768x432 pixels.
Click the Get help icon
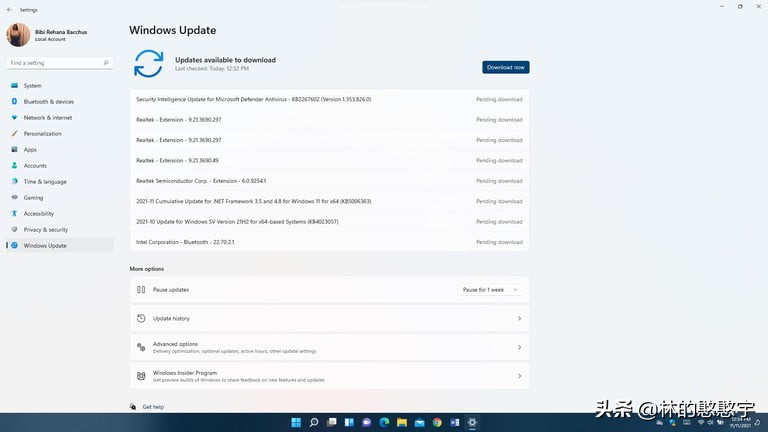click(x=133, y=407)
